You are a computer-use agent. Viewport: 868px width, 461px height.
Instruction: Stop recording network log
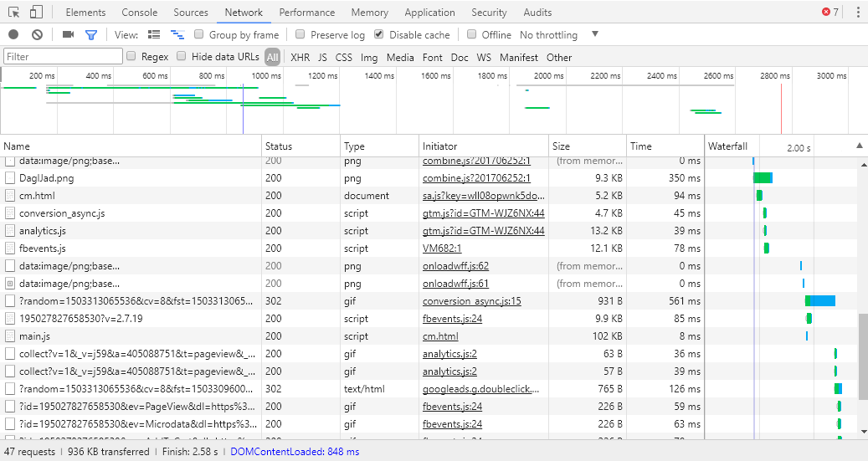pos(13,34)
